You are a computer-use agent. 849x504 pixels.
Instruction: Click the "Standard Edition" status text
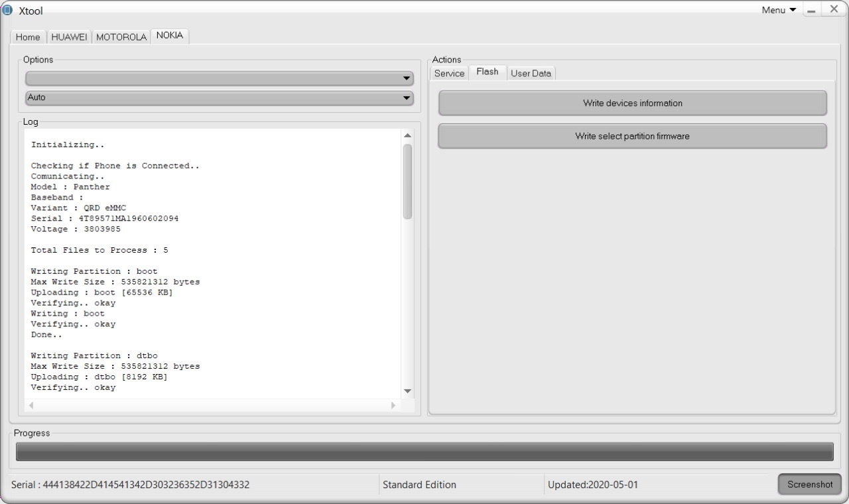(419, 485)
